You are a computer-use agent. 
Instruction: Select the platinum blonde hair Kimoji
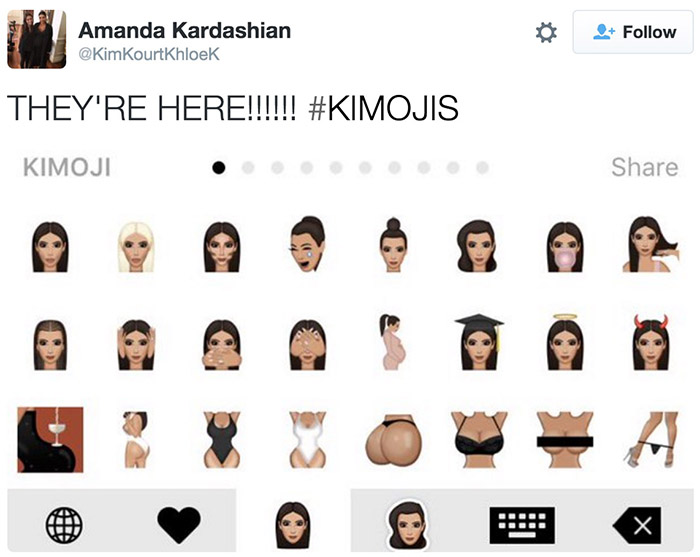[x=136, y=247]
